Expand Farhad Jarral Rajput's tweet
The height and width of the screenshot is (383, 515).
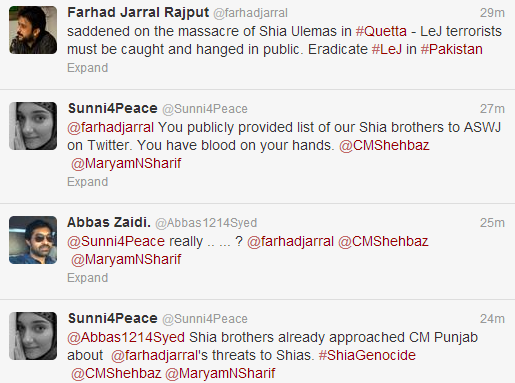(x=88, y=68)
